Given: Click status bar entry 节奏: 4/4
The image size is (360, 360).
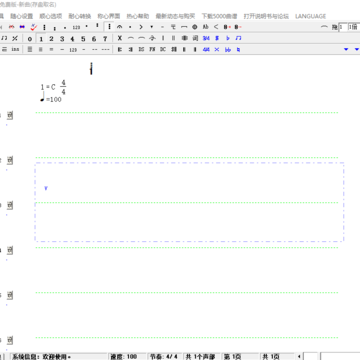Looking at the screenshot, I should coord(164,357).
